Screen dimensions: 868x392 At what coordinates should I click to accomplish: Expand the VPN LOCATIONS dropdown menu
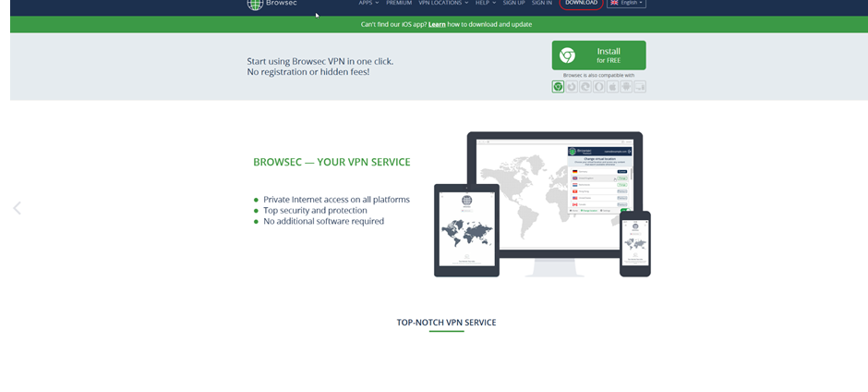(443, 4)
